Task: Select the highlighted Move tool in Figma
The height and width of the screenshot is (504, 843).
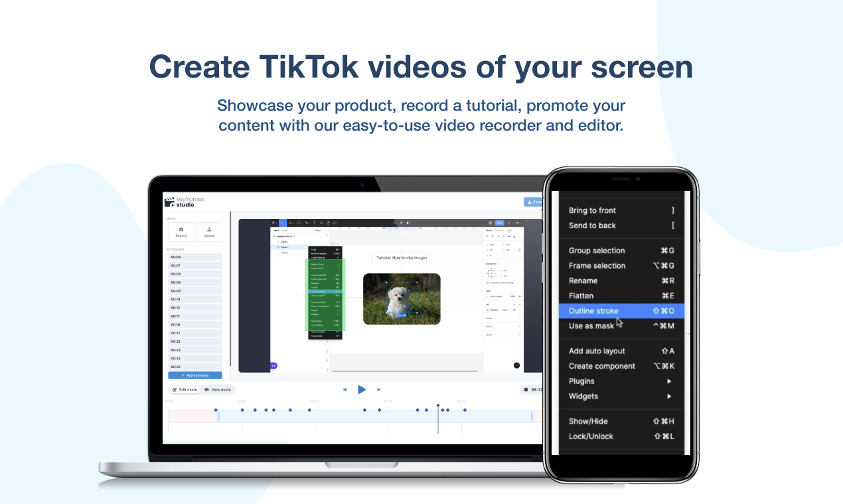Action: pyautogui.click(x=283, y=223)
